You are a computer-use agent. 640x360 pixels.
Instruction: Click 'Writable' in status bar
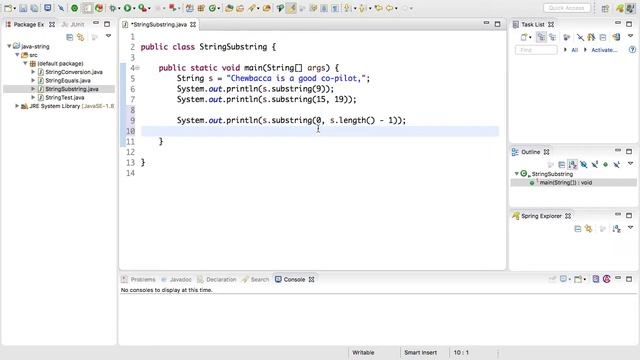[x=363, y=352]
